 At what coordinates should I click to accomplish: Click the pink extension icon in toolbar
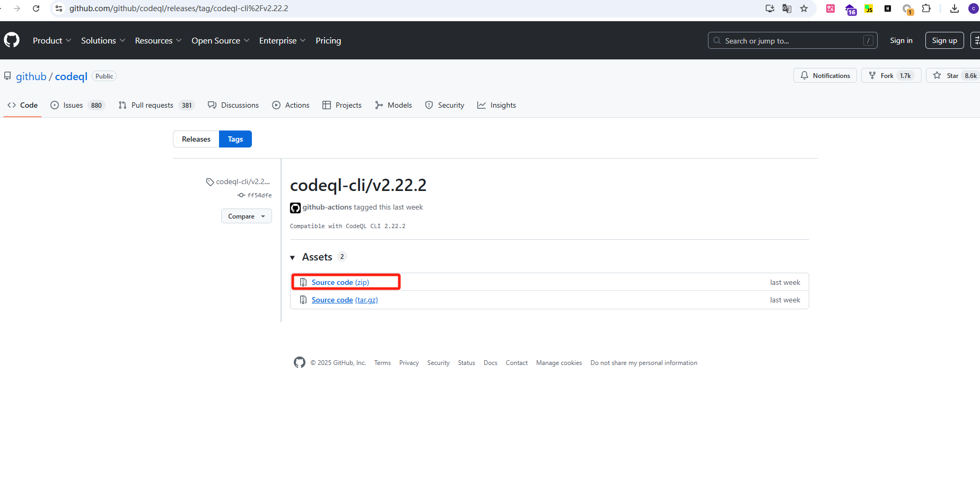830,8
